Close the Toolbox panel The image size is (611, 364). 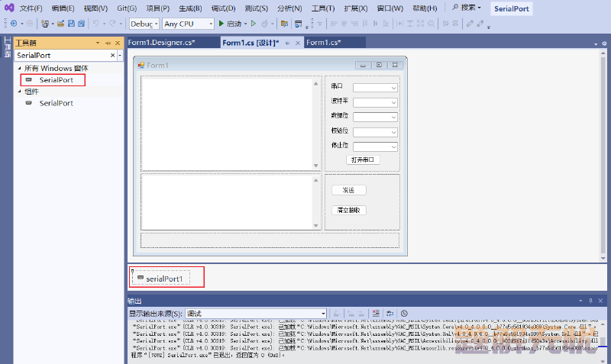pos(118,43)
